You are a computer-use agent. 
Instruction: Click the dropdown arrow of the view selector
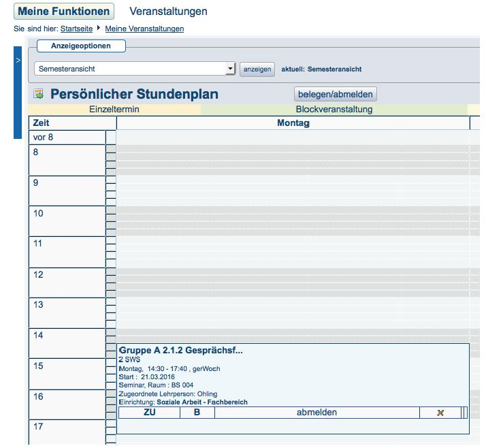click(x=230, y=69)
